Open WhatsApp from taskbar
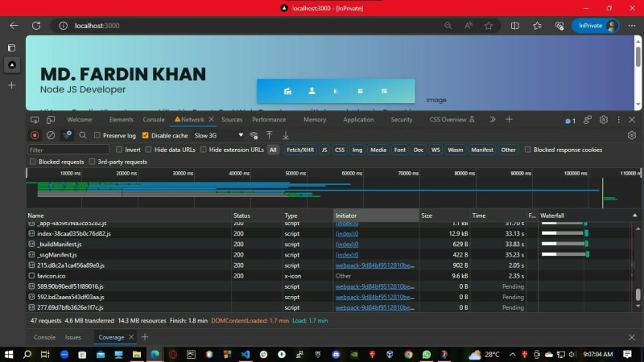The image size is (644, 362). (x=427, y=354)
